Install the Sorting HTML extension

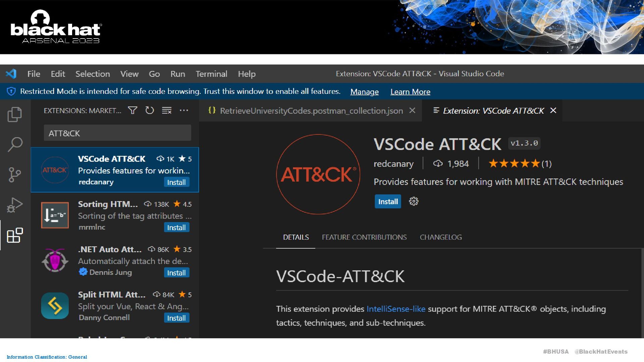(x=176, y=228)
